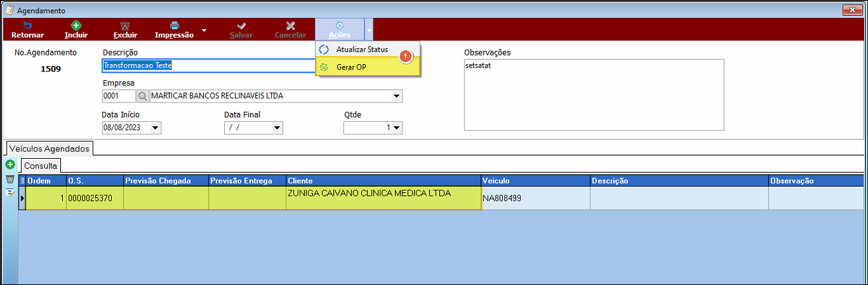
Task: Select Gerar OP menu entry
Action: (x=367, y=67)
